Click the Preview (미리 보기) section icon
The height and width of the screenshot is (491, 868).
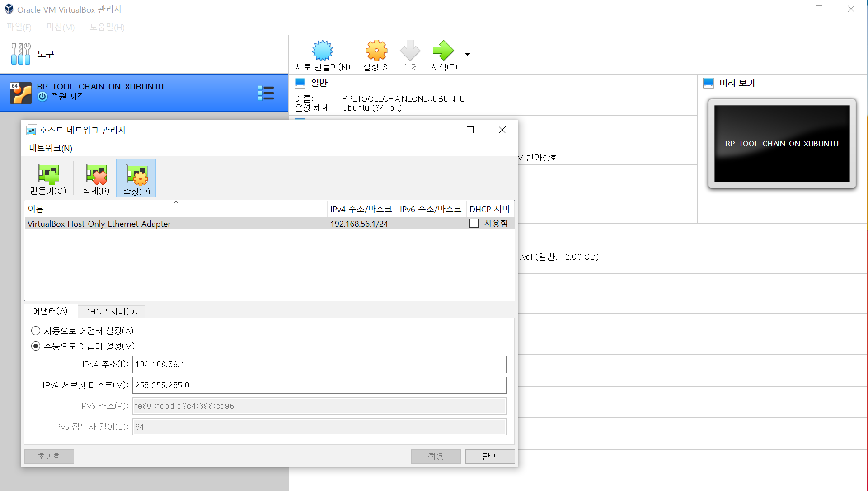point(708,83)
